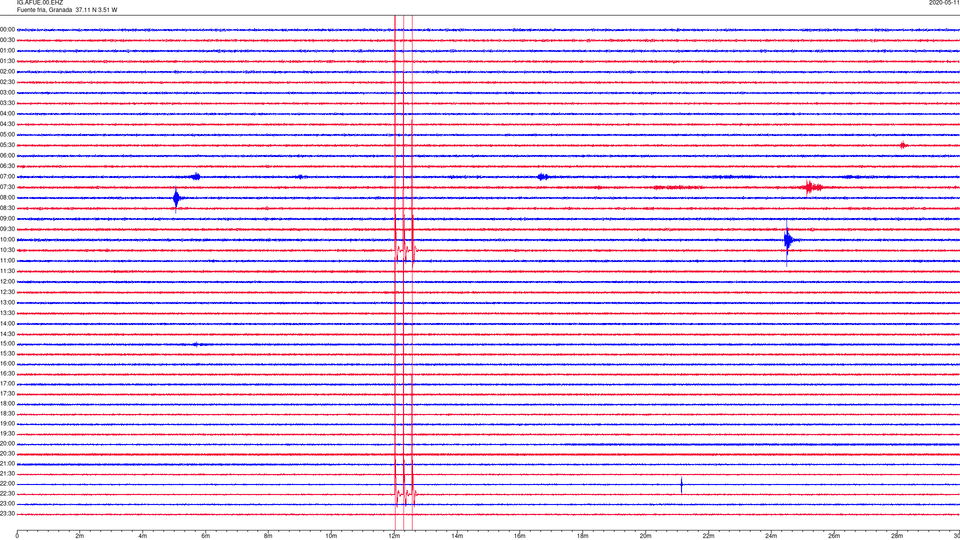Click the red event burst on 07:30 trace
The image size is (960, 540).
(x=812, y=187)
